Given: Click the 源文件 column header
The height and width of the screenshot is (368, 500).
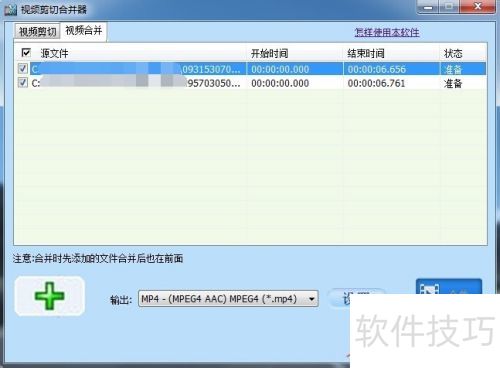Looking at the screenshot, I should 54,53.
